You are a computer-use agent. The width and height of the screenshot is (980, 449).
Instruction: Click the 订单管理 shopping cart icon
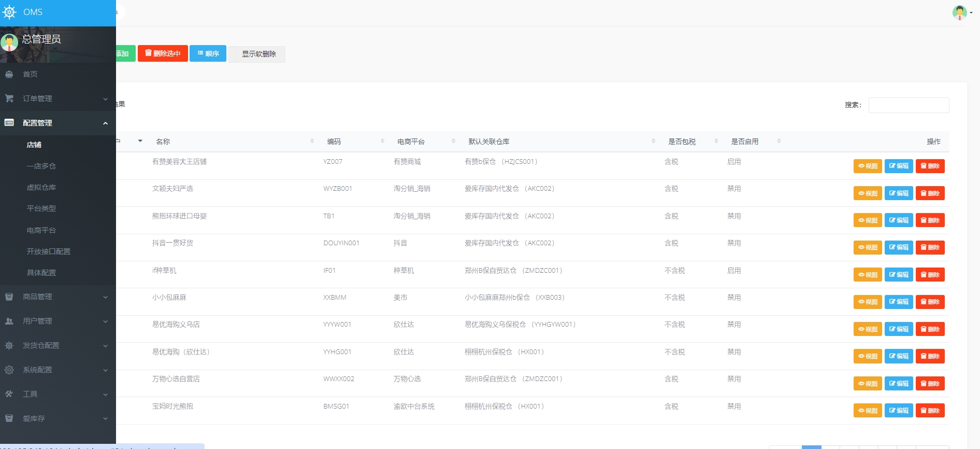click(9, 99)
